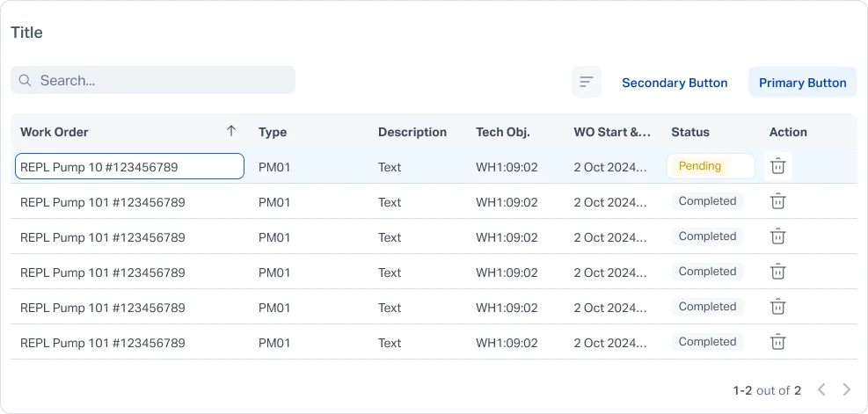Click the magnifier icon in the search box

click(25, 80)
